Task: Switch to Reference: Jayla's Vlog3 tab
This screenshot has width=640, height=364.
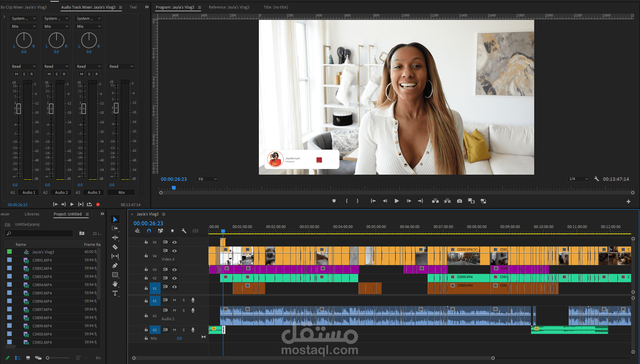Action: coord(229,7)
